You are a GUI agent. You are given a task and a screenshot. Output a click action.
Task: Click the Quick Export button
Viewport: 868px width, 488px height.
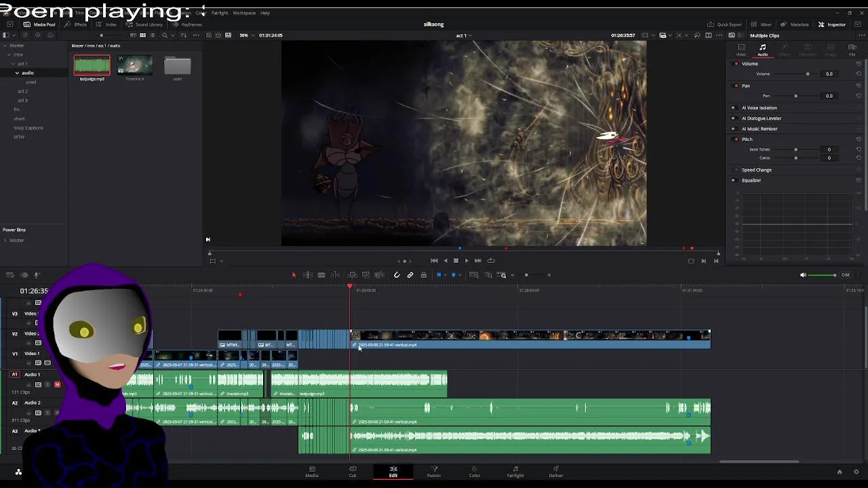pyautogui.click(x=724, y=24)
